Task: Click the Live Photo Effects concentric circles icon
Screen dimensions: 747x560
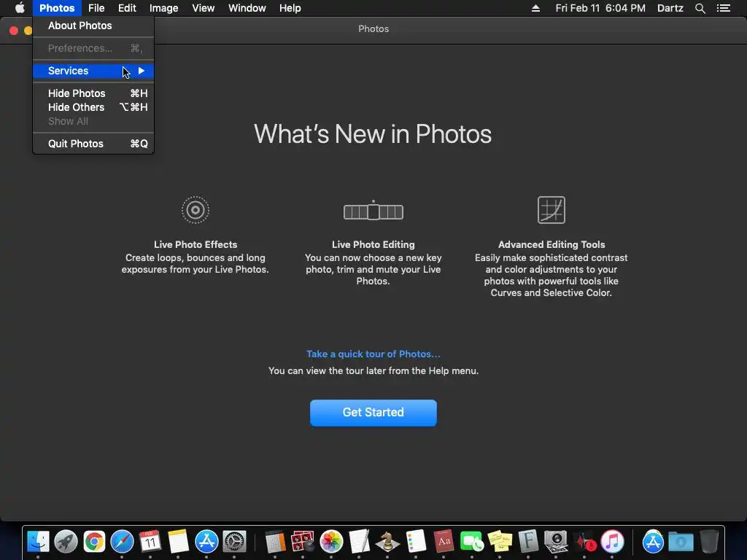Action: pos(196,209)
